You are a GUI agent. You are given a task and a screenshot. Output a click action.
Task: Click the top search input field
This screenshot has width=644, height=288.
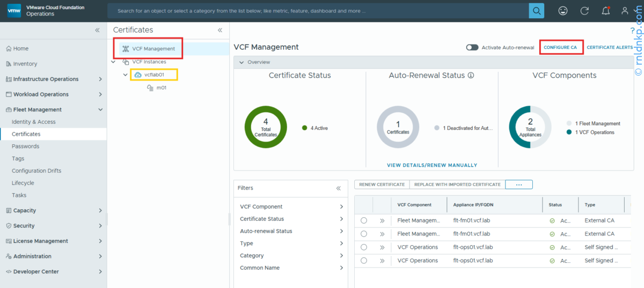317,11
